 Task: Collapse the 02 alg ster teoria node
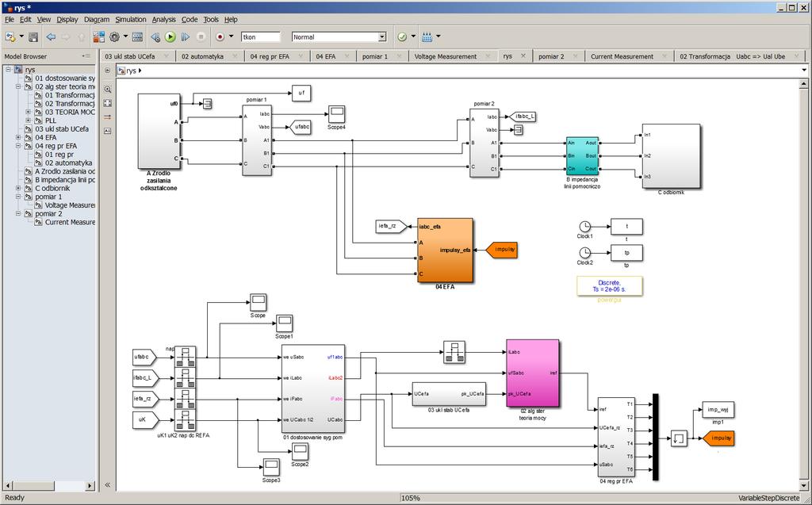click(x=19, y=86)
